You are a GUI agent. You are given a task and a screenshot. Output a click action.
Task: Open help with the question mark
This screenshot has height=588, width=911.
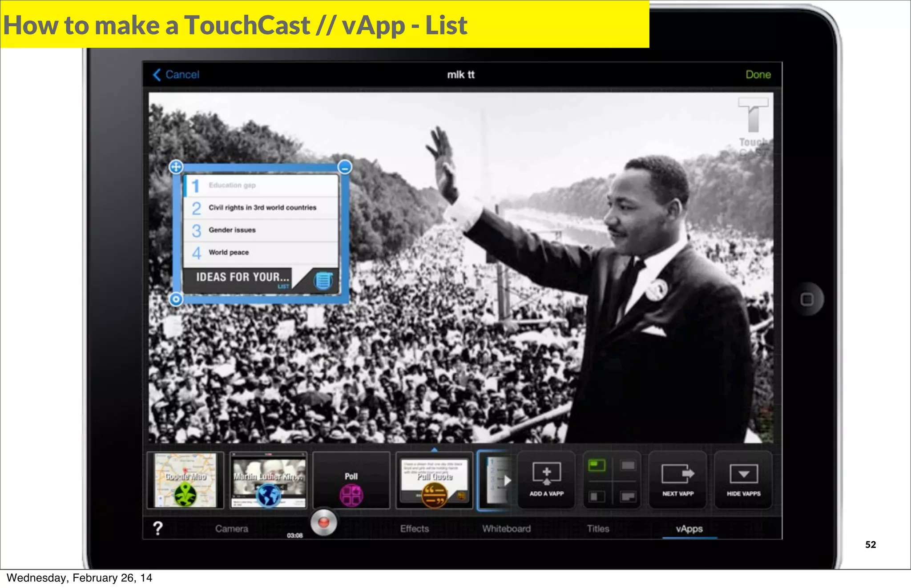click(x=158, y=528)
